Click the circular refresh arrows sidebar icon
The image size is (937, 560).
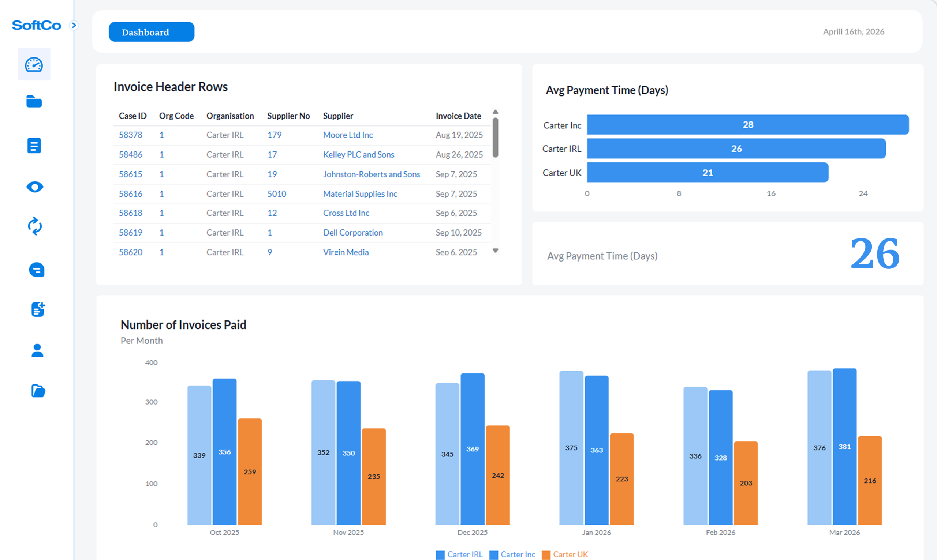(x=35, y=226)
